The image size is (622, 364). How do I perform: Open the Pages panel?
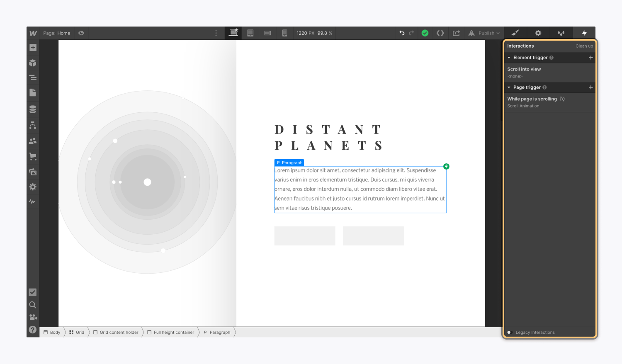click(x=33, y=92)
